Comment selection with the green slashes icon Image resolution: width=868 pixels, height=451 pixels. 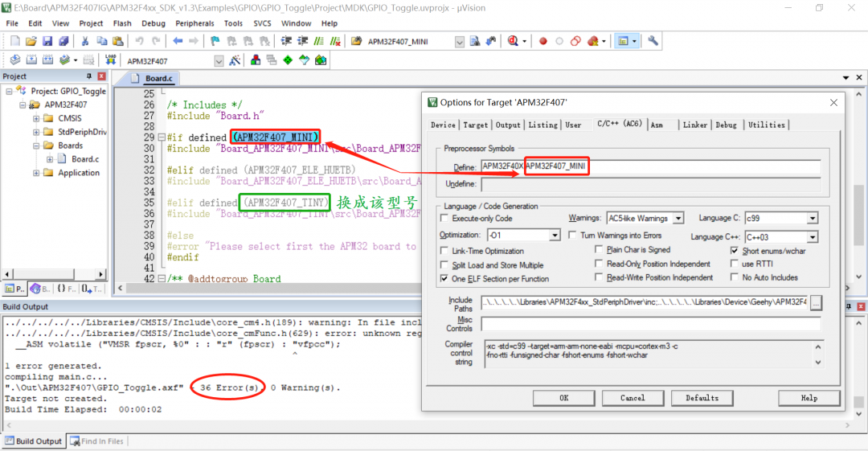point(319,41)
